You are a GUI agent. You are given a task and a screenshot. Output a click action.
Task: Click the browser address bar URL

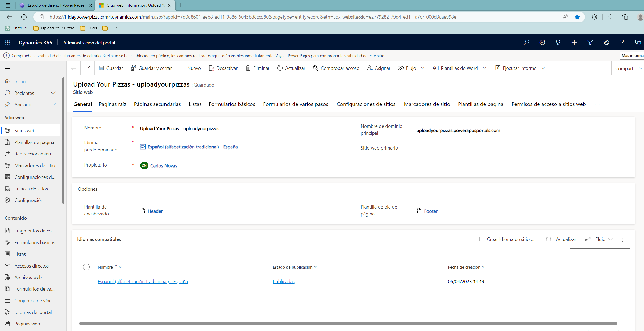click(253, 17)
